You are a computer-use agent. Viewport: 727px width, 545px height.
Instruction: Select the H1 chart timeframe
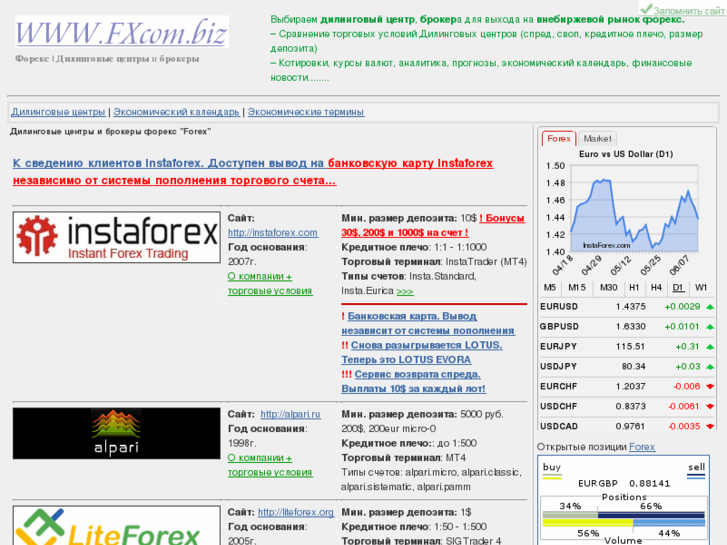pos(634,288)
